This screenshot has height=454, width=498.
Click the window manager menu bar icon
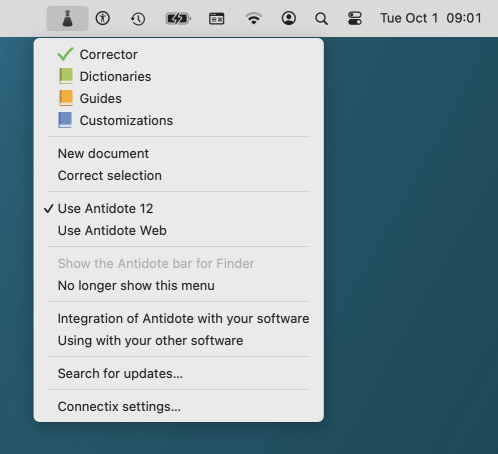click(x=217, y=19)
